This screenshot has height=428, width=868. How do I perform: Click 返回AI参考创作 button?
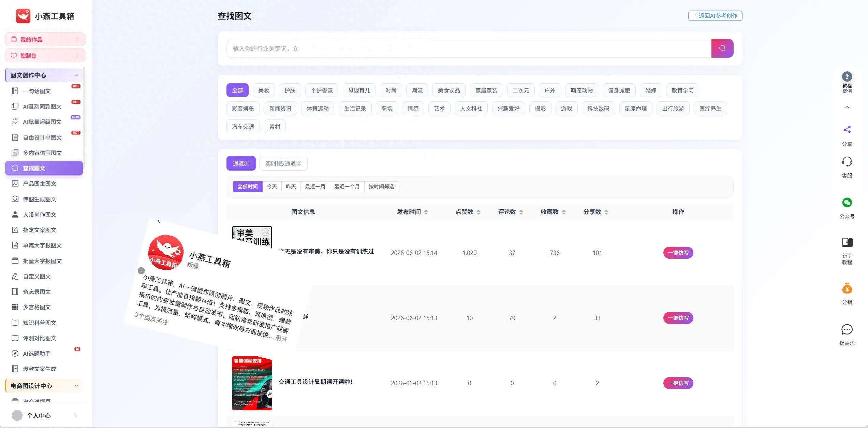point(715,16)
